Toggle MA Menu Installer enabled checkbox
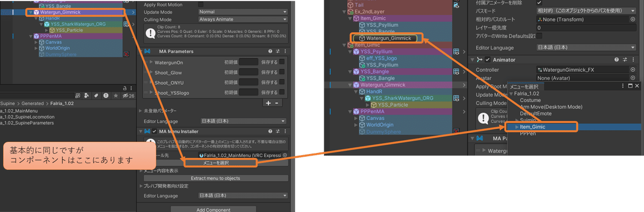644x212 pixels. click(155, 131)
